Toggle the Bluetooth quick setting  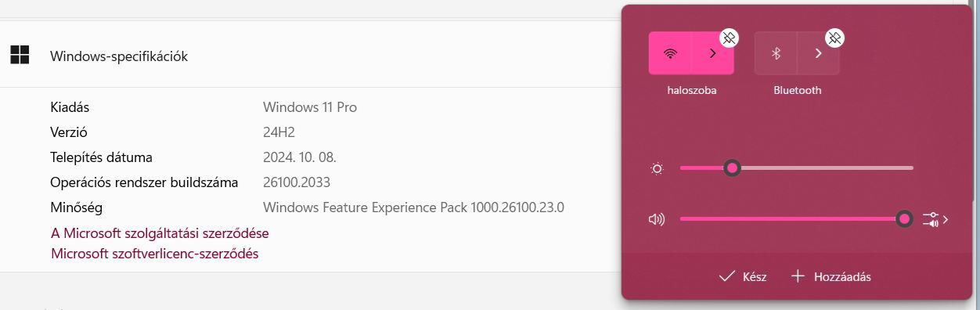pos(776,53)
